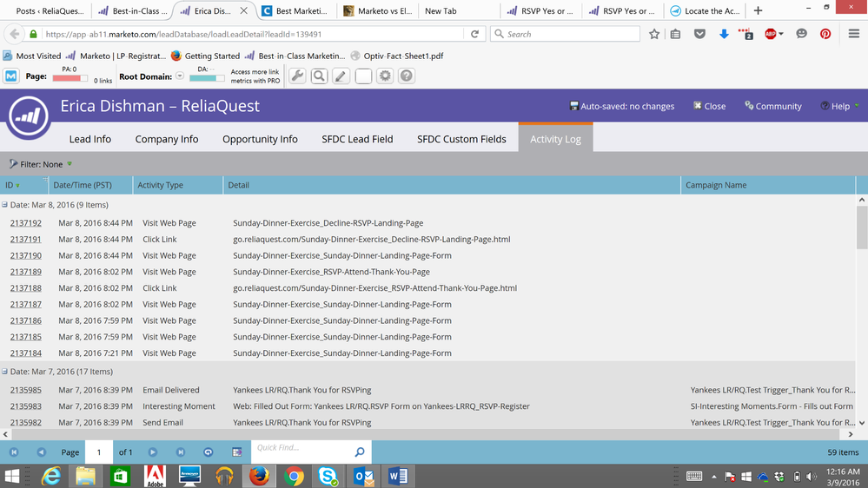Open Outlook from the taskbar

363,476
